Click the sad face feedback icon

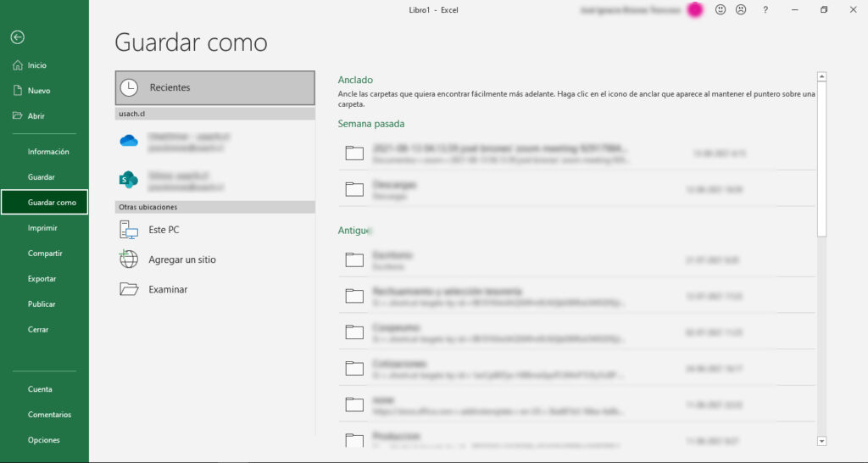click(x=741, y=9)
